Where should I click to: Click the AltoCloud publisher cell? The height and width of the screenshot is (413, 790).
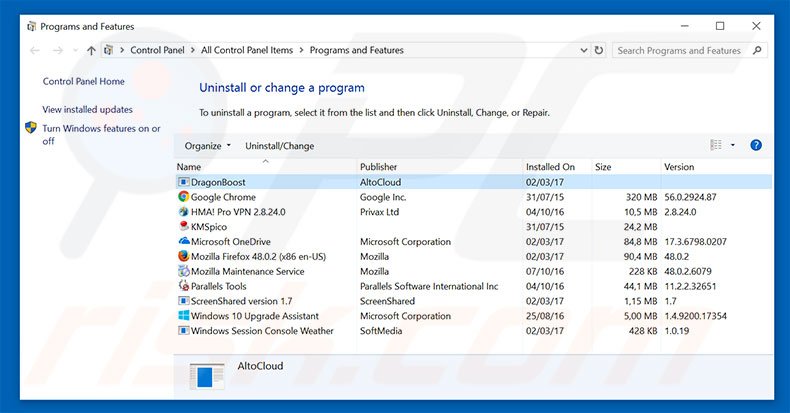(380, 182)
